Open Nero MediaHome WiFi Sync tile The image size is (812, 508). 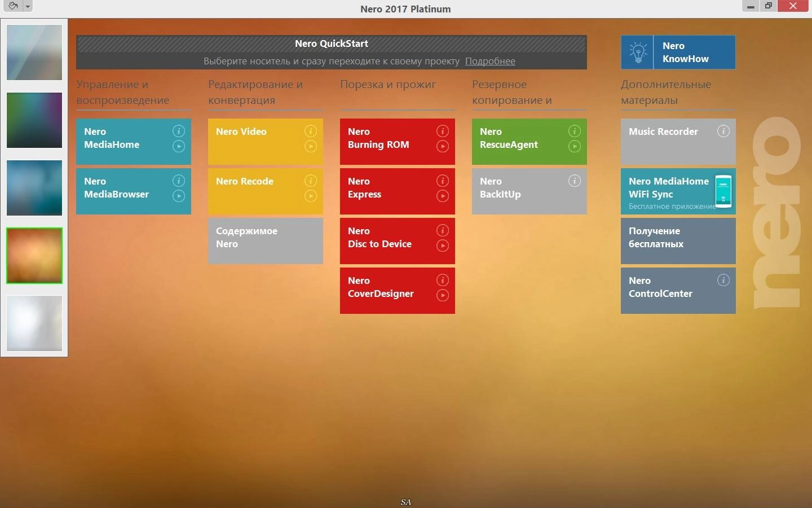click(x=678, y=191)
